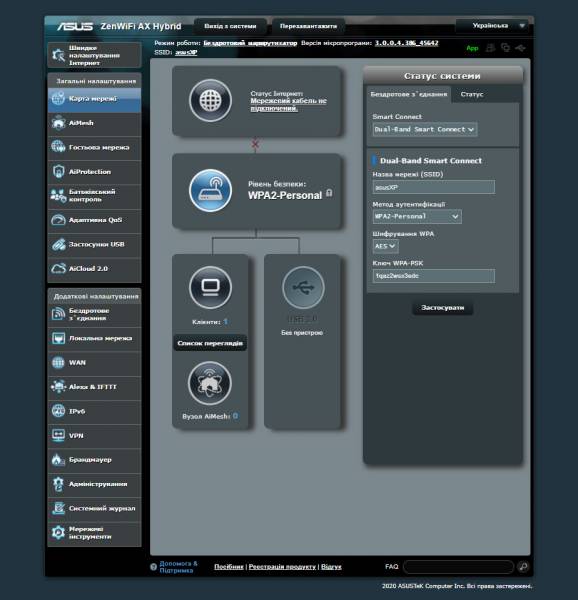Open the System Log icon
578x600 pixels.
tap(59, 508)
